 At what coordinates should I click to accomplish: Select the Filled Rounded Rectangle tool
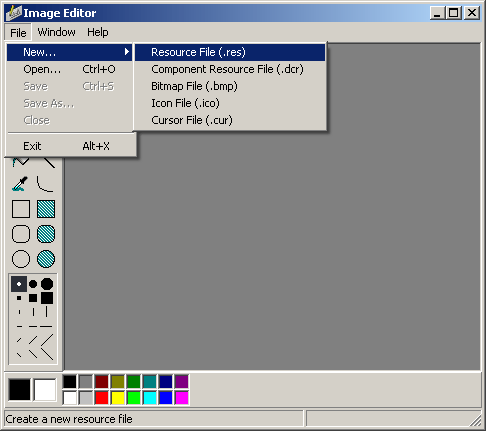46,234
